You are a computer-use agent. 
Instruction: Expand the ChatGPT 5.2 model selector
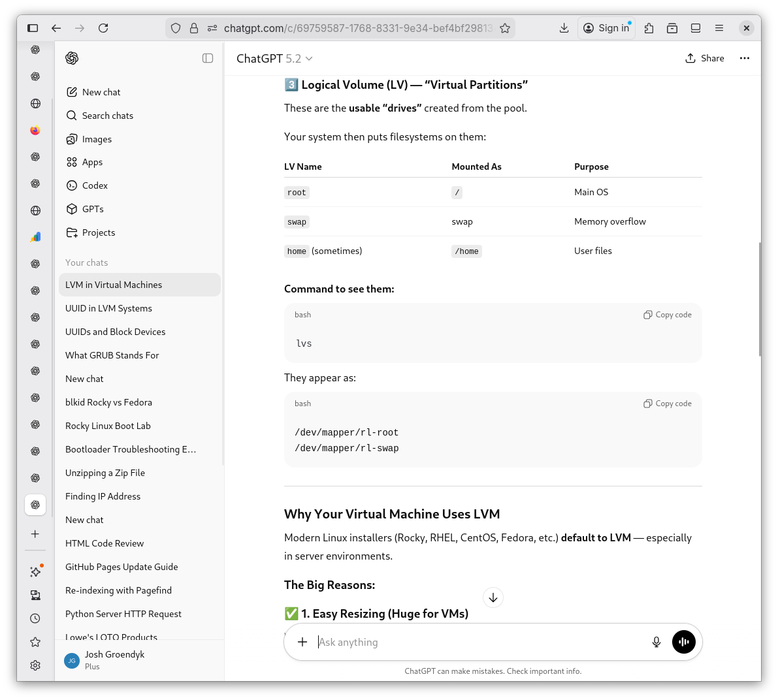[274, 59]
